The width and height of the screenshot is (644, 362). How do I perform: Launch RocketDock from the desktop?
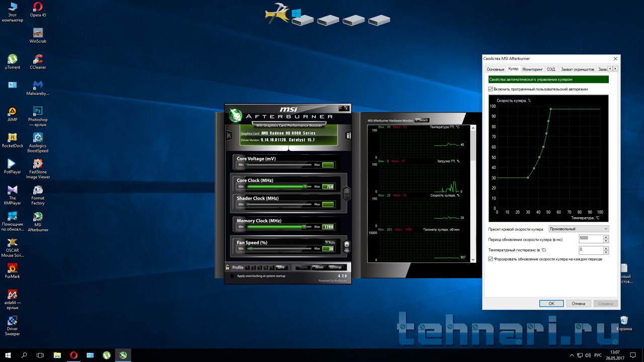[13, 140]
